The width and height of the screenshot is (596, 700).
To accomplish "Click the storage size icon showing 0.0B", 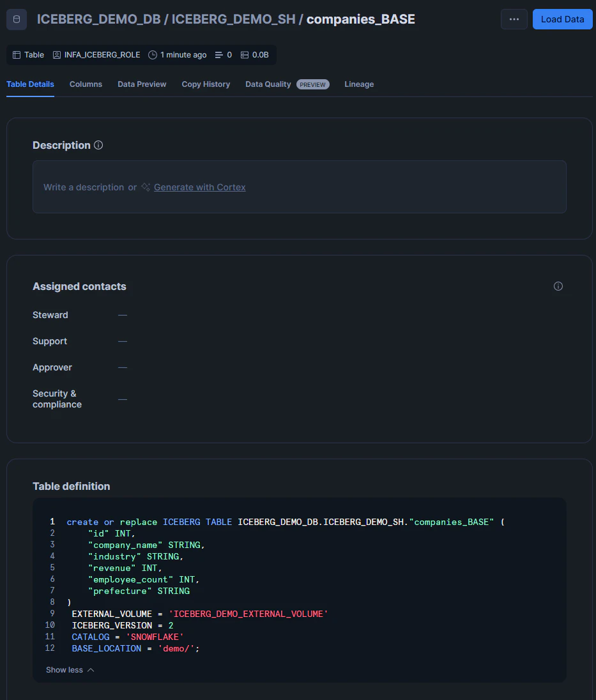I will 245,55.
